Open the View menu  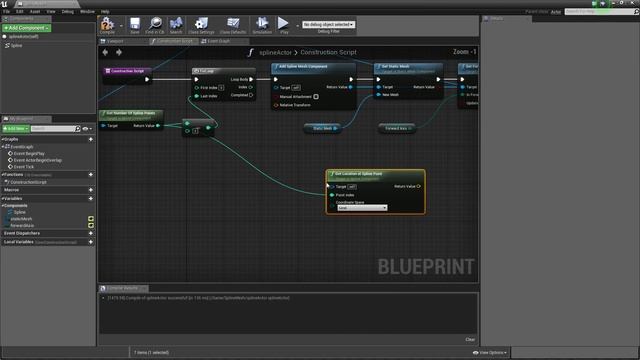(x=51, y=11)
